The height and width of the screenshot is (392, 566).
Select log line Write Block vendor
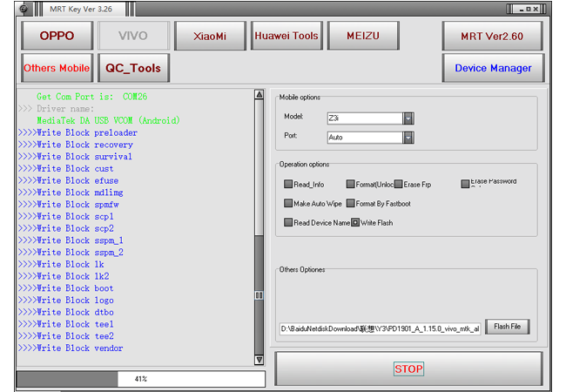pos(71,348)
